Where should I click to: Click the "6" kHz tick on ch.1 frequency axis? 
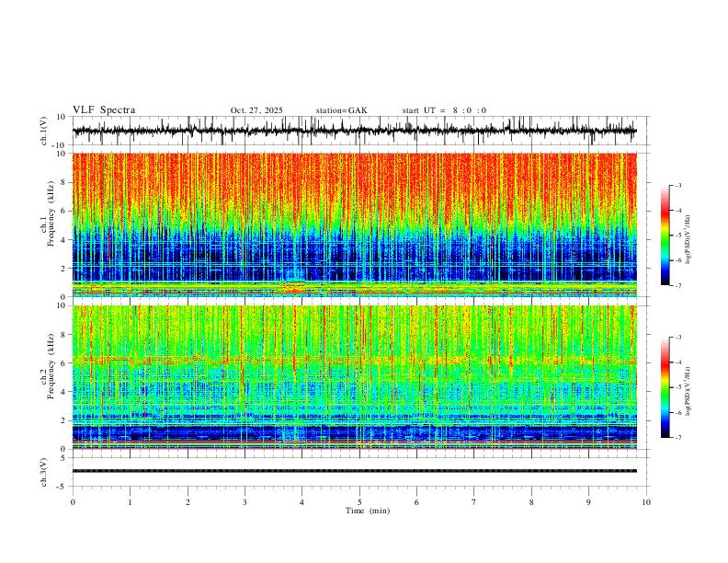[64, 211]
